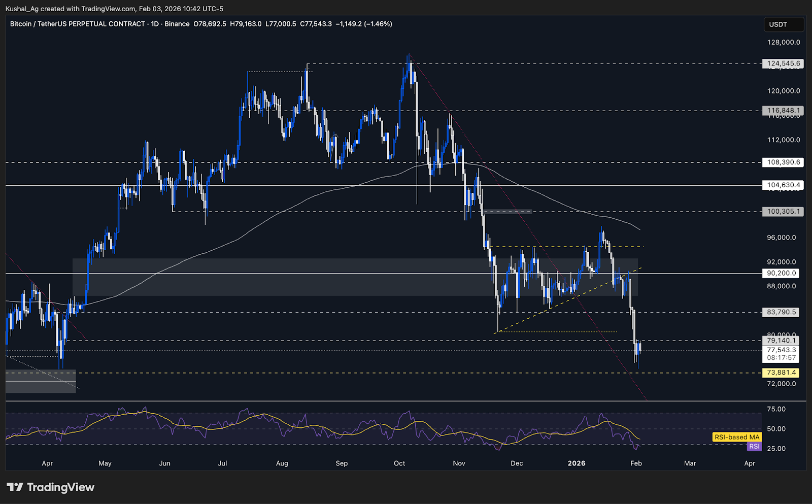Click the 128,000.0 price axis value
Viewport: 812px width, 504px height.
pos(784,43)
